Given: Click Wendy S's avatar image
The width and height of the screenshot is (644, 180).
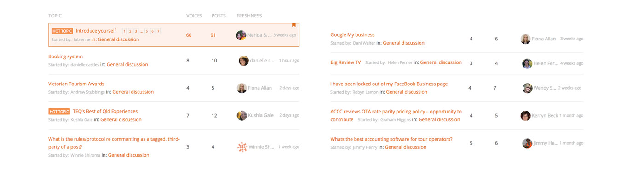Looking at the screenshot, I should 528,88.
